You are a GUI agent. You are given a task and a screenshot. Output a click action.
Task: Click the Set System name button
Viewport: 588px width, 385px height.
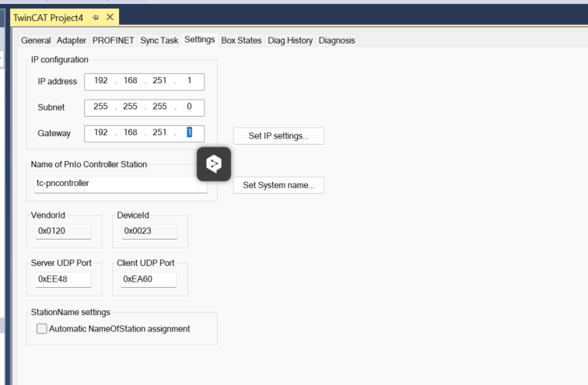click(278, 185)
